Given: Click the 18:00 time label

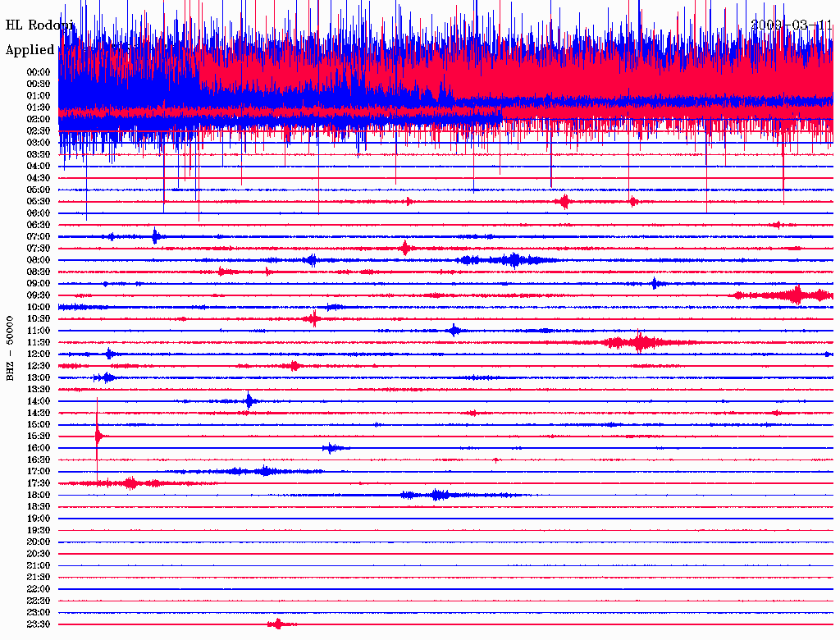Looking at the screenshot, I should 38,496.
